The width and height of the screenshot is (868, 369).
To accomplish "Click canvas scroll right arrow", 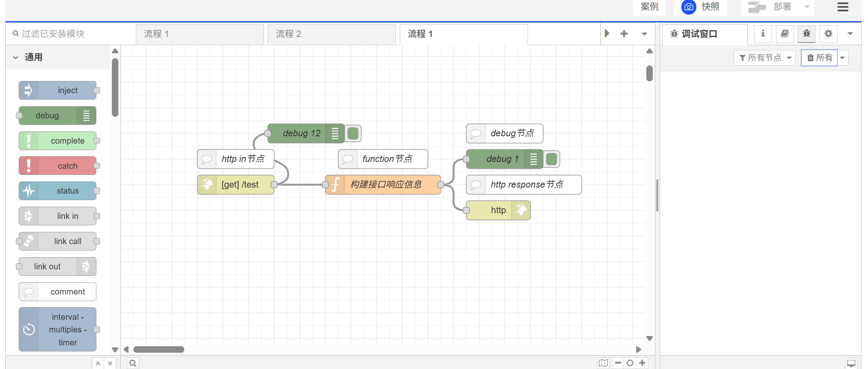I will (639, 349).
